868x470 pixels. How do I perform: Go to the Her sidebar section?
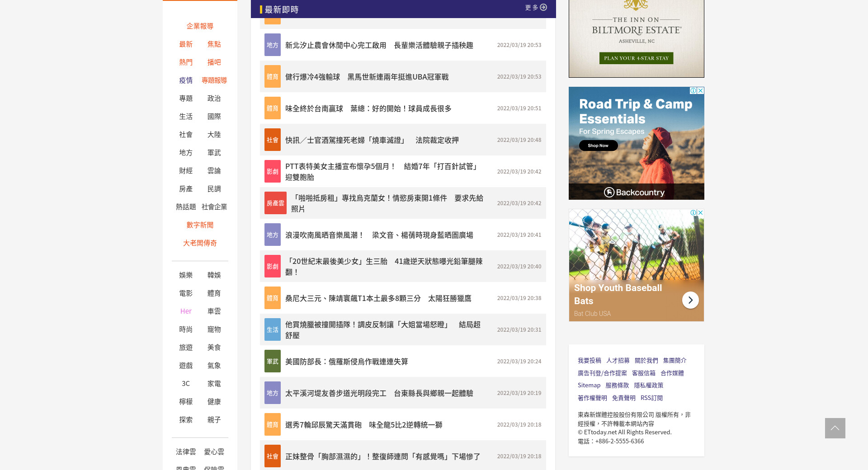click(x=186, y=311)
